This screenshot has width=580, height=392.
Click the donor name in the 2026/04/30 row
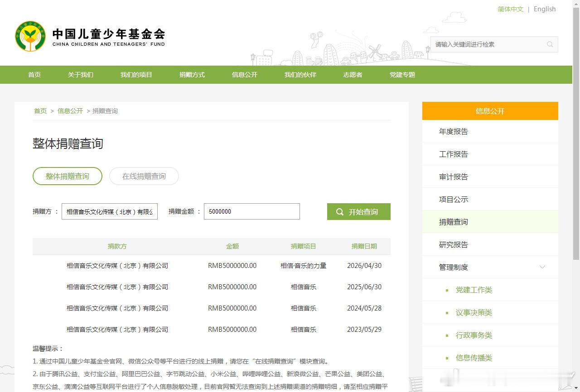117,266
